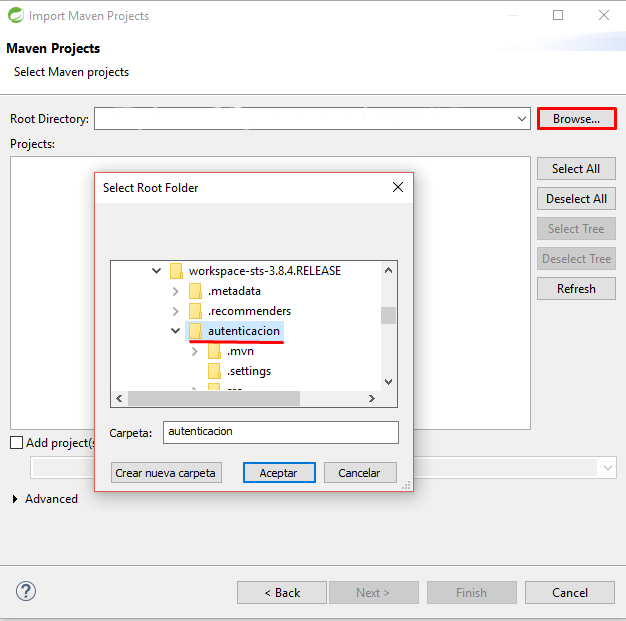Click the help question mark icon
Image resolution: width=626 pixels, height=621 pixels.
(26, 591)
